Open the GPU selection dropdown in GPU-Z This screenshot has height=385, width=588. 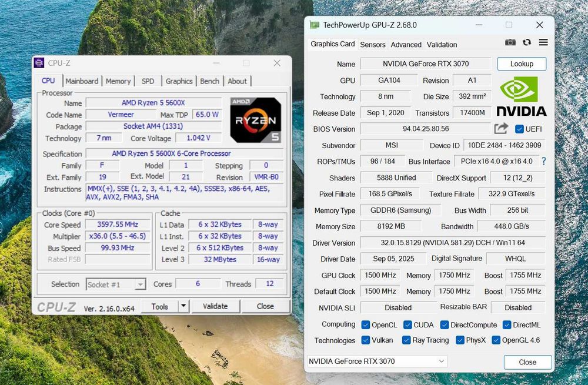pos(377,361)
